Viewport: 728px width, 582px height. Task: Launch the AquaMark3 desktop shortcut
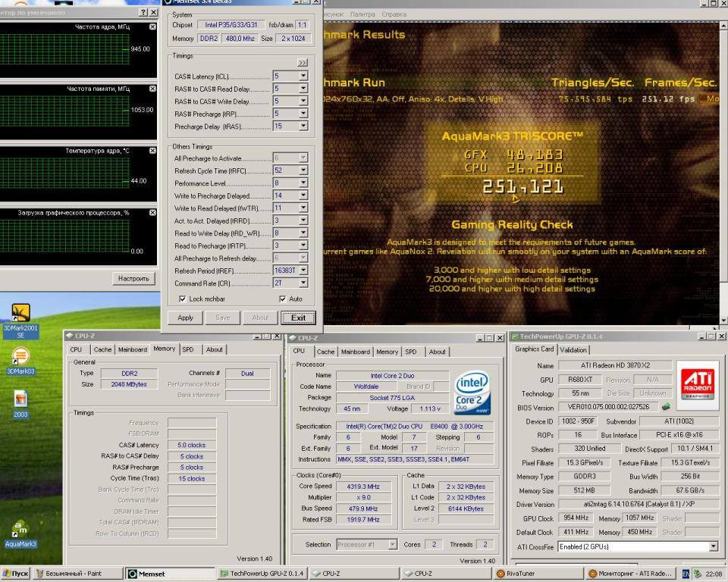pyautogui.click(x=20, y=533)
